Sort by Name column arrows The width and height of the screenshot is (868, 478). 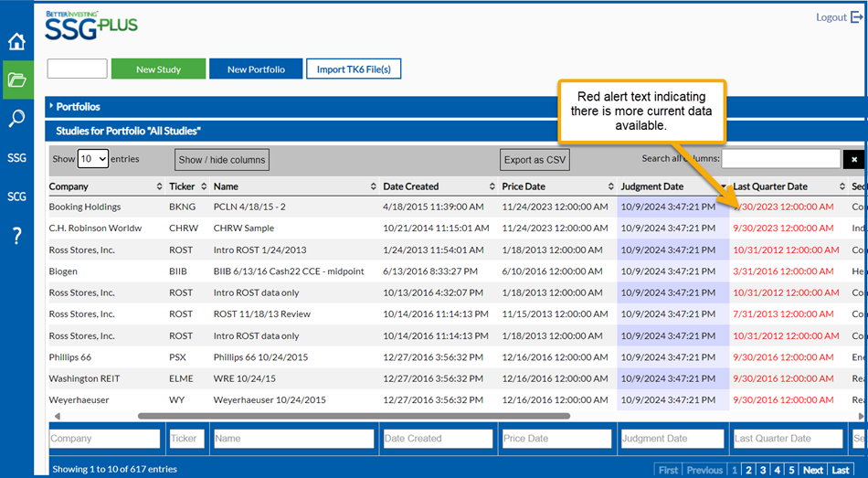point(373,186)
